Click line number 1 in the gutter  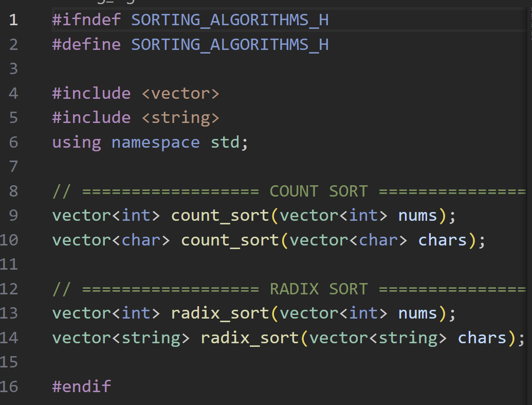click(13, 20)
